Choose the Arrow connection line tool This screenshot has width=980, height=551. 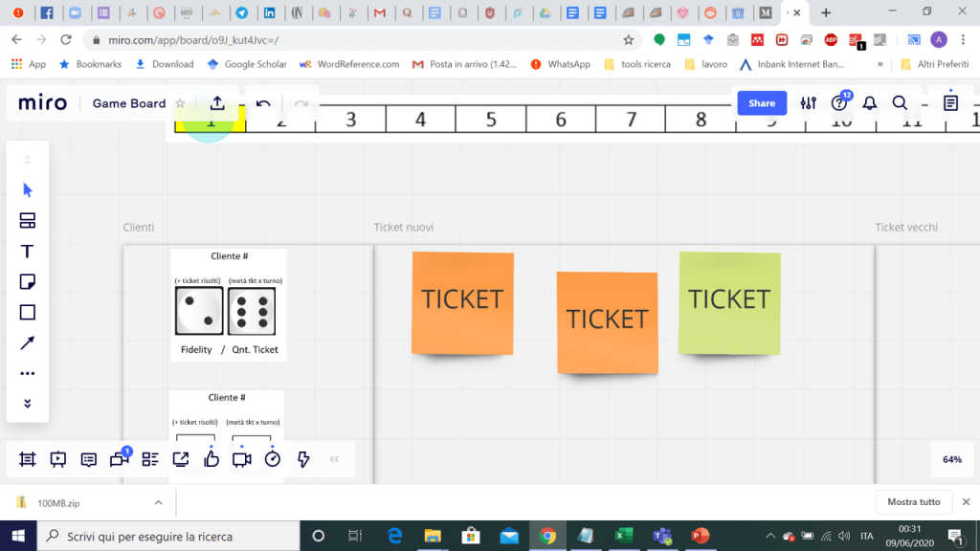(x=28, y=343)
